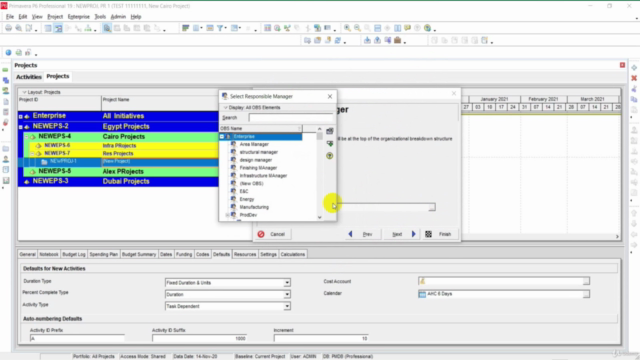
Task: Open the Admin menu
Action: [x=118, y=17]
